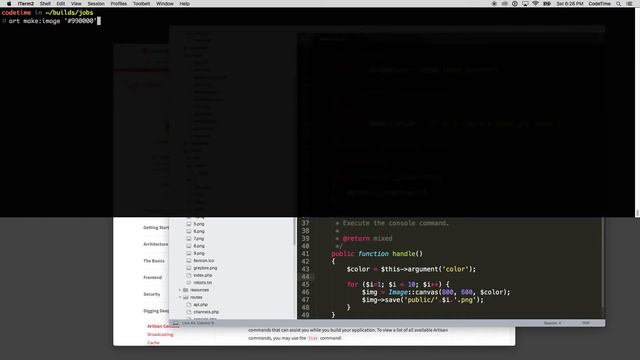
Task: Toggle the sidebar icon in editor status bar
Action: coord(176,323)
